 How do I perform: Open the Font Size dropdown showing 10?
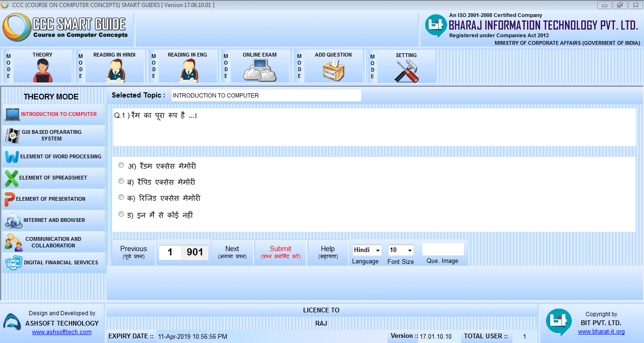click(401, 250)
